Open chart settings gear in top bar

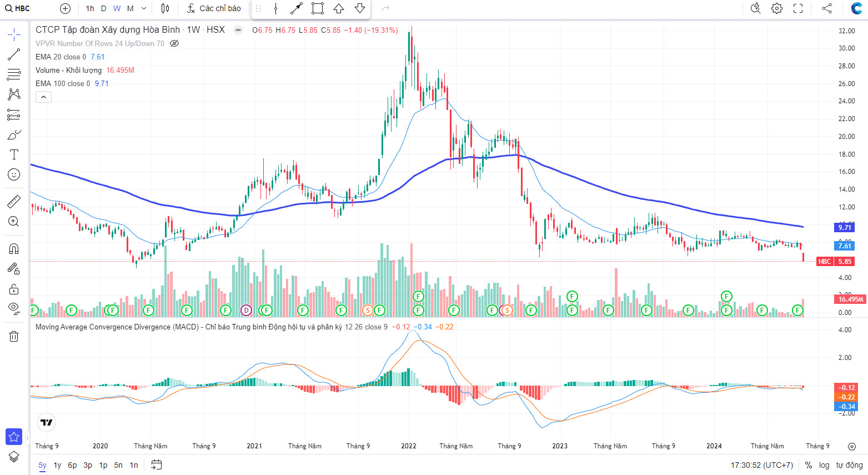(777, 8)
